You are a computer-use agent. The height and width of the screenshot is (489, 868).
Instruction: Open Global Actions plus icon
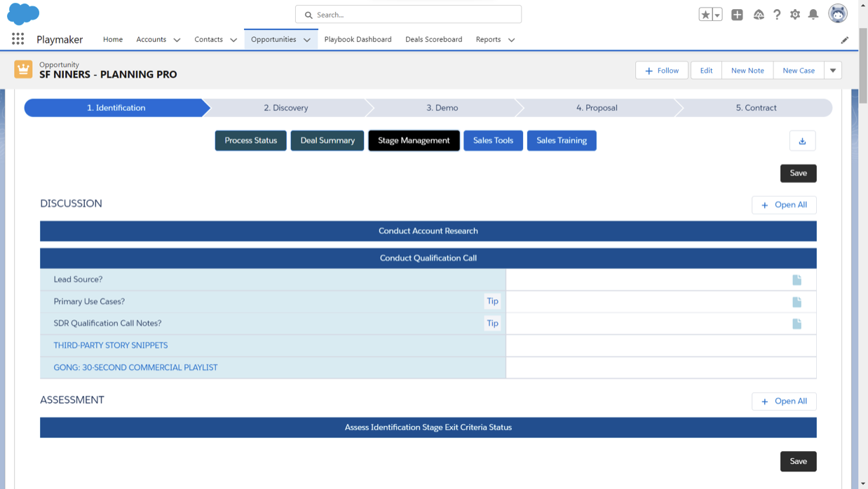[737, 14]
